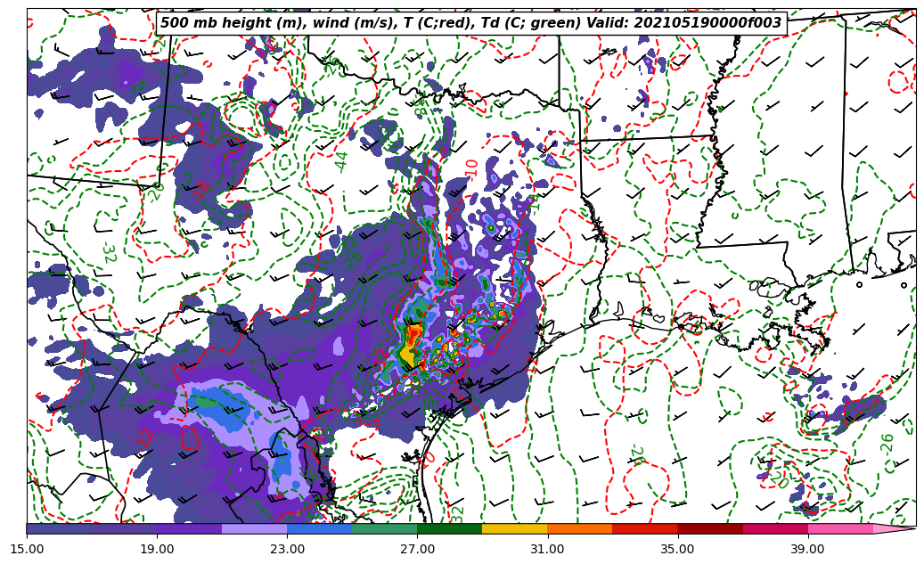
Task: Select the yellow segment of the colorbar
Action: click(x=514, y=528)
